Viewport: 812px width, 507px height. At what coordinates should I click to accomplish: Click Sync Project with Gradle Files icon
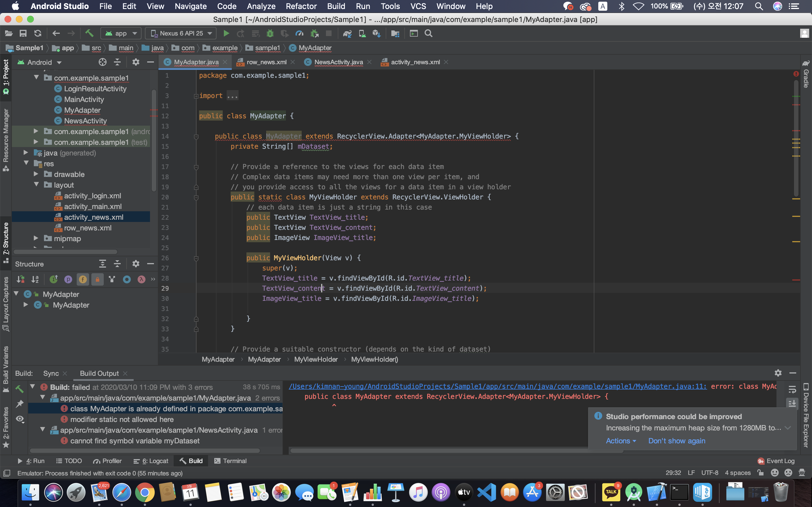coord(347,33)
